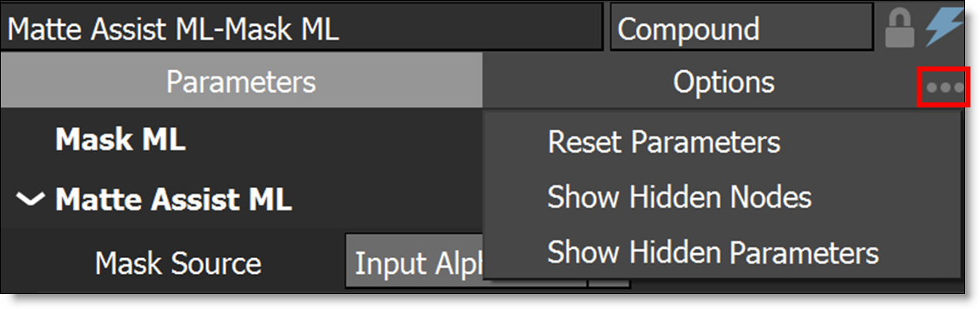Dismiss the popup via the ellipsis button
980x309 pixels.
[943, 87]
